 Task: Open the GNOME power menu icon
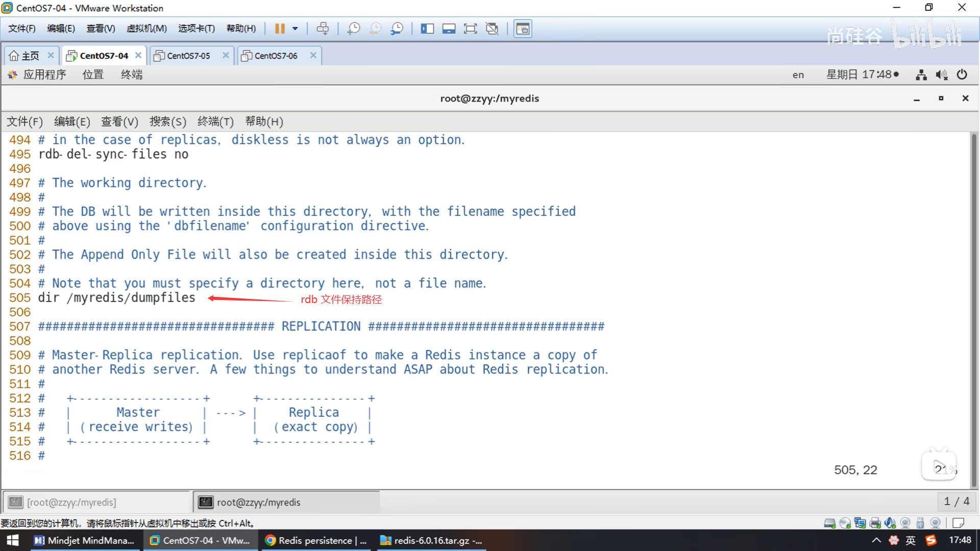[x=962, y=75]
